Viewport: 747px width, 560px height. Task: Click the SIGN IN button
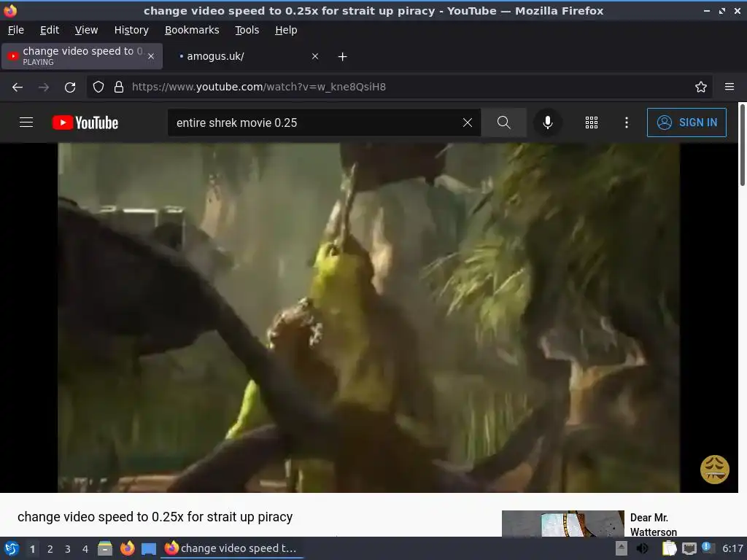click(x=686, y=122)
